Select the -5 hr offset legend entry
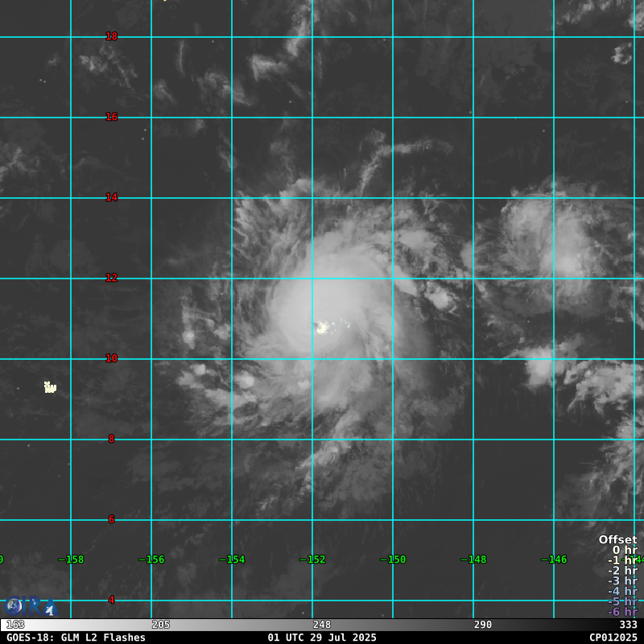Viewport: 644px width, 644px height. [x=622, y=601]
